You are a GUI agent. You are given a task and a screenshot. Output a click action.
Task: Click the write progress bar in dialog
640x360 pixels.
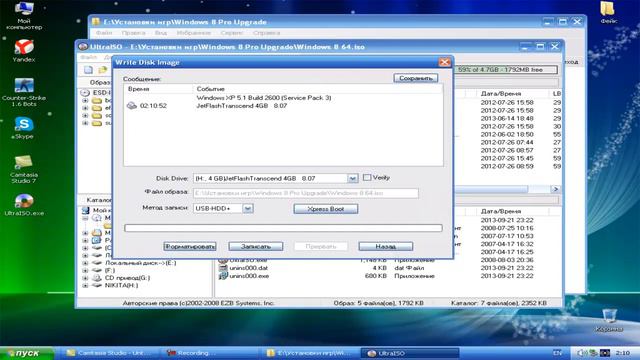[283, 228]
